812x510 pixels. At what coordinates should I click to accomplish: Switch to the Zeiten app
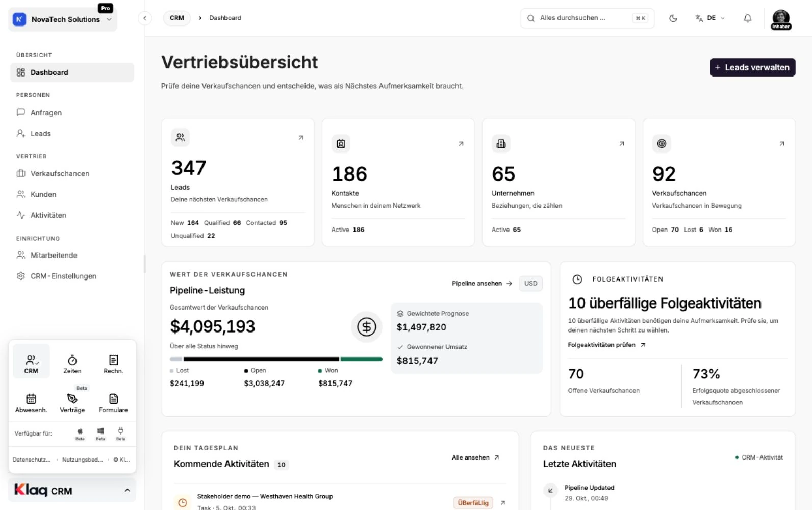pos(72,364)
